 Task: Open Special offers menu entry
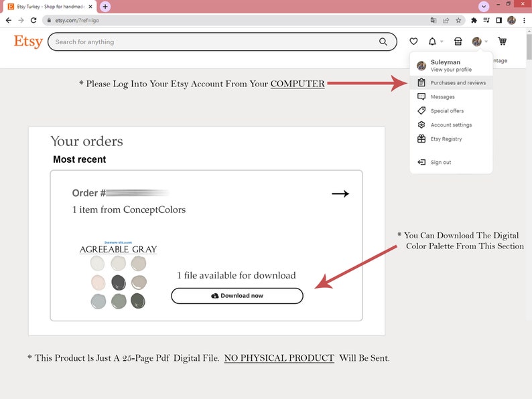(451, 111)
